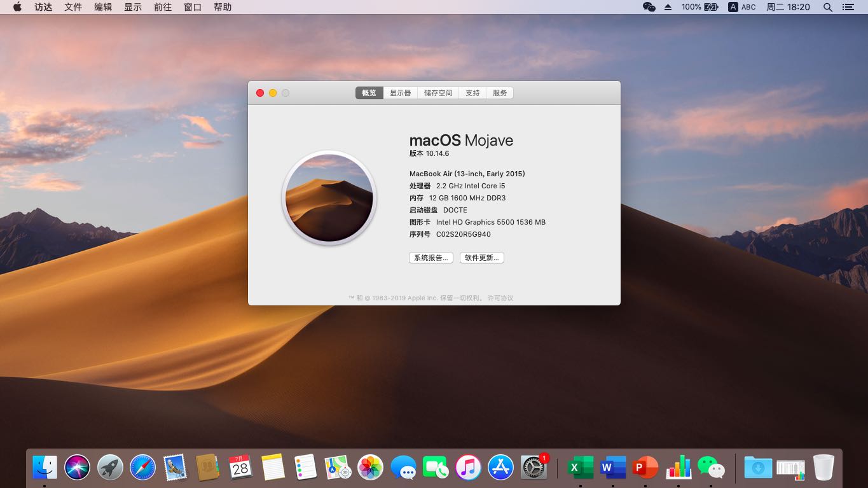Open Finder from the Dock
Screen dimensions: 868x488
coord(45,468)
